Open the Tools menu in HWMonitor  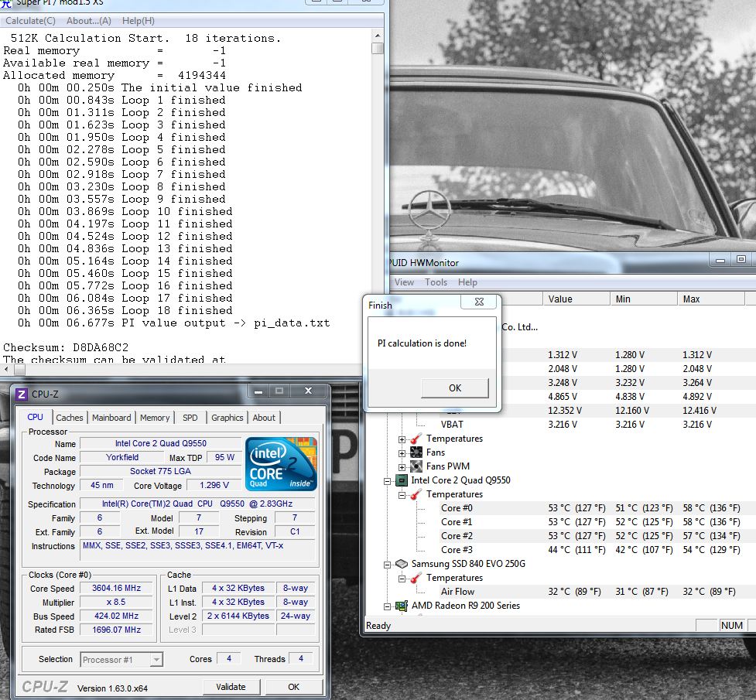(x=436, y=282)
